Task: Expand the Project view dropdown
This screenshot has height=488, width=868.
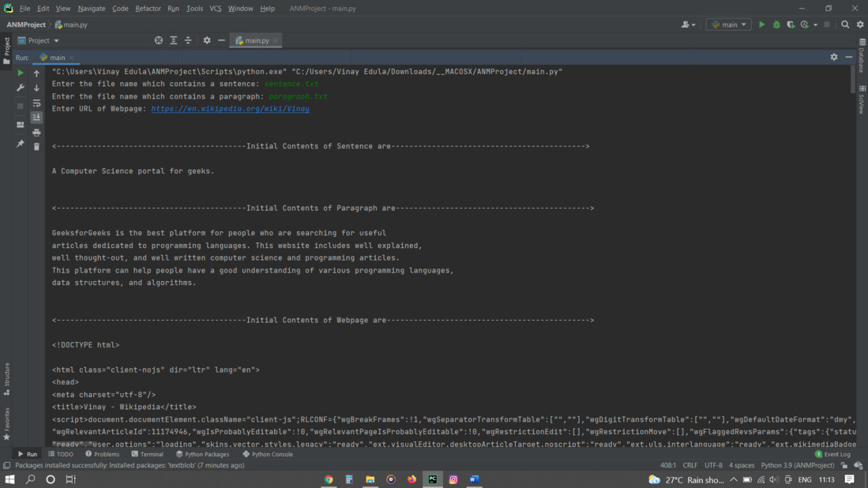Action: point(38,40)
